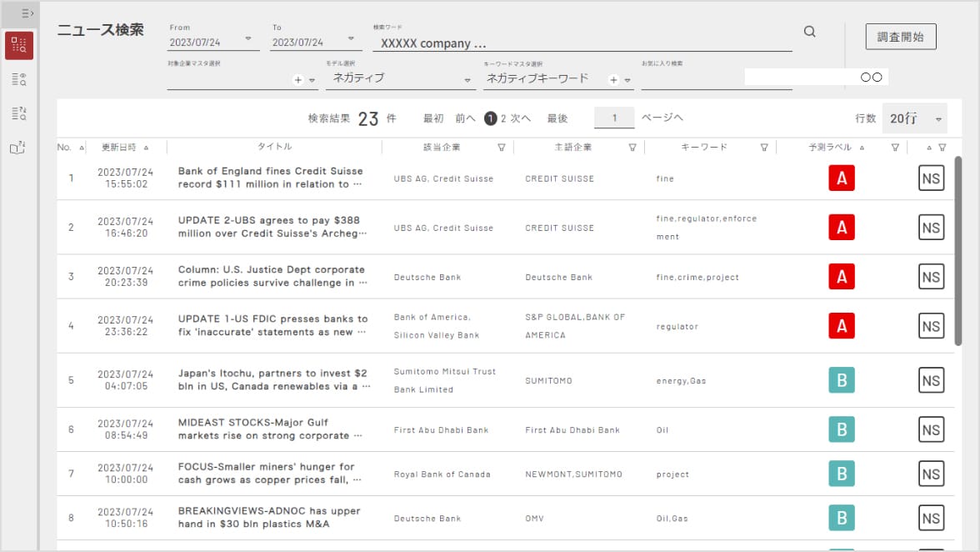The height and width of the screenshot is (552, 980).
Task: Select page 2 in pagination
Action: (503, 118)
